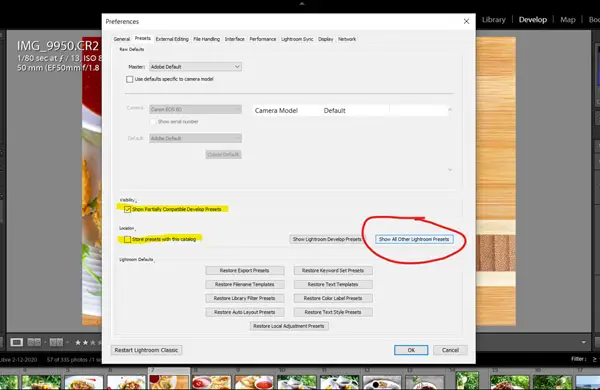Confirm preferences with OK
Image resolution: width=600 pixels, height=390 pixels.
click(x=411, y=350)
